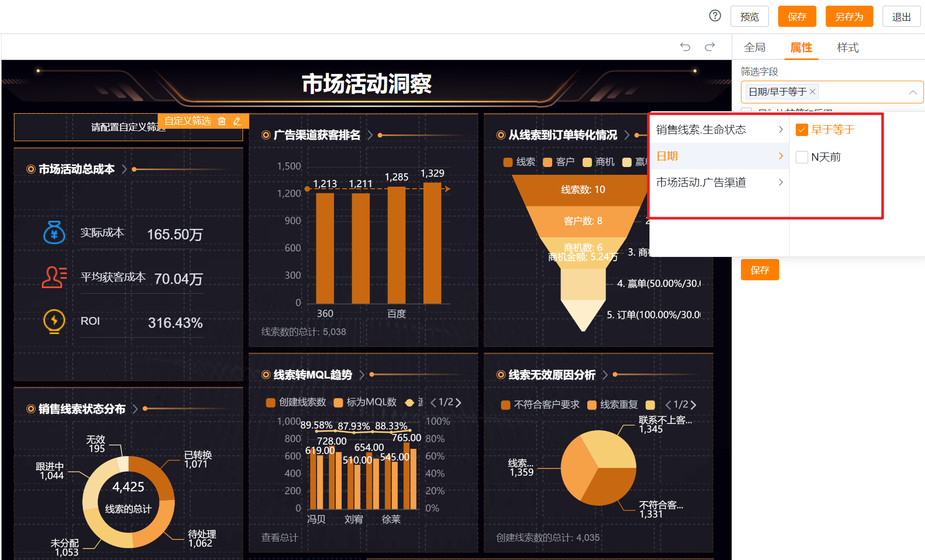Remove the 日期/早于等于 tag
This screenshot has width=925, height=560.
point(812,92)
